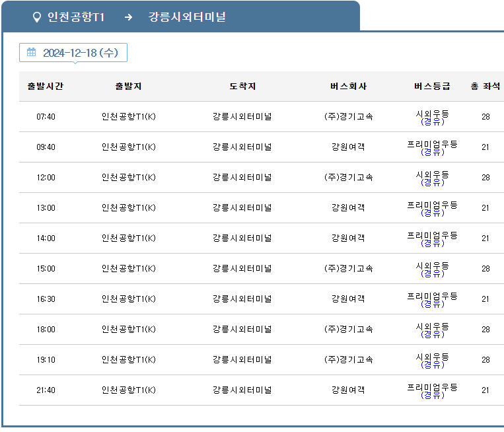Select the 12:00 departure time

[46, 178]
